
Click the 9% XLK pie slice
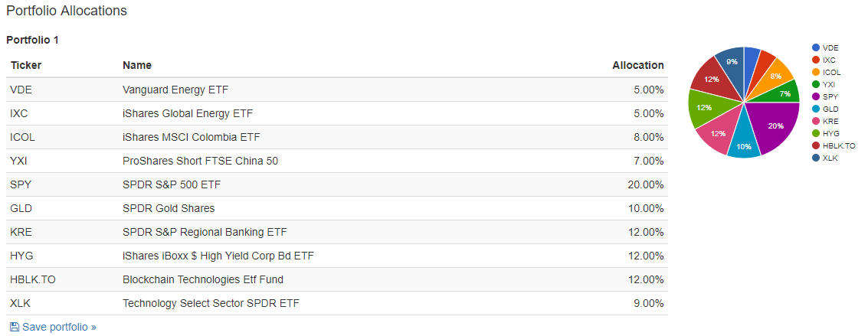731,63
